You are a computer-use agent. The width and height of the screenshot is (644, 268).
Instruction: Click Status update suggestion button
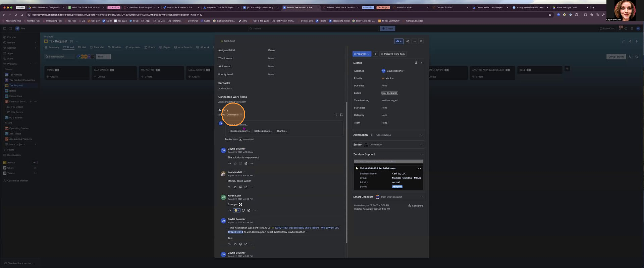[263, 131]
